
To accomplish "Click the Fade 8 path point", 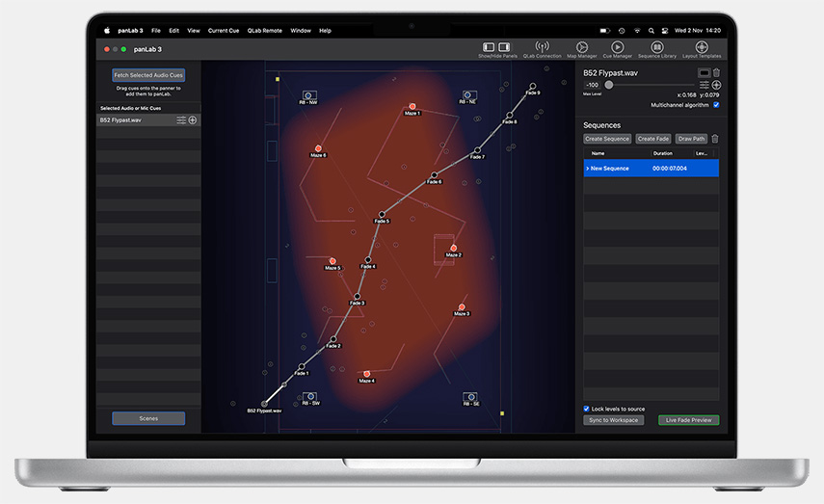I will (x=509, y=115).
